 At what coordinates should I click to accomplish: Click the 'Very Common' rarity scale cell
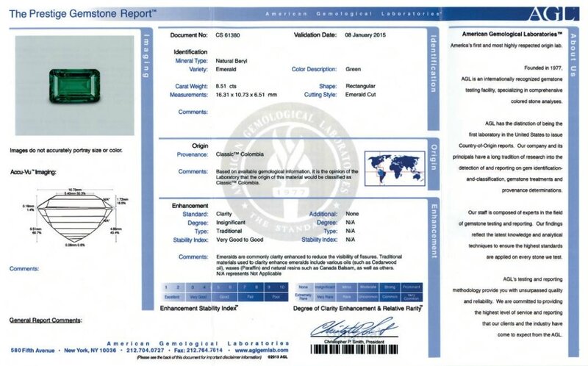(412, 297)
